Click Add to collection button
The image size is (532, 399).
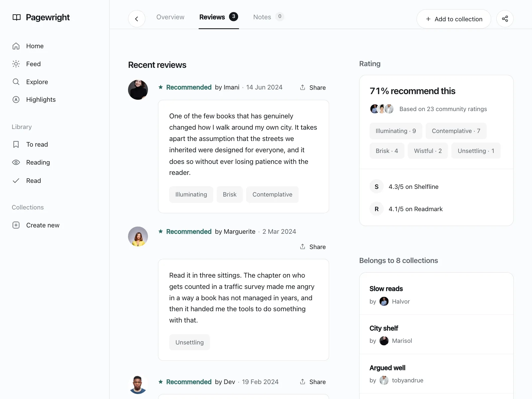tap(454, 19)
